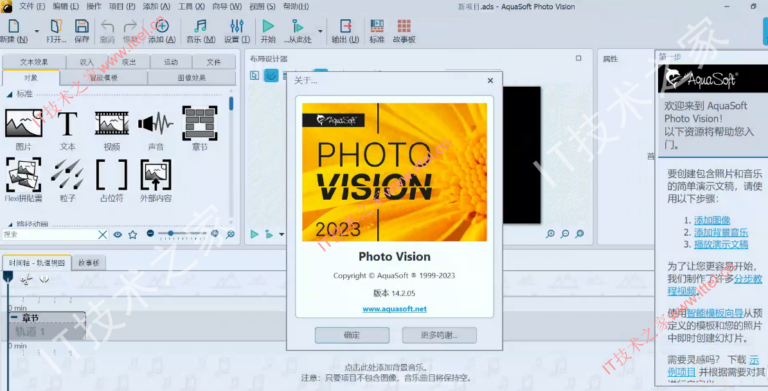Screen dimensions: 768x391
Task: Click 确定 button in About dialog
Action: click(352, 335)
